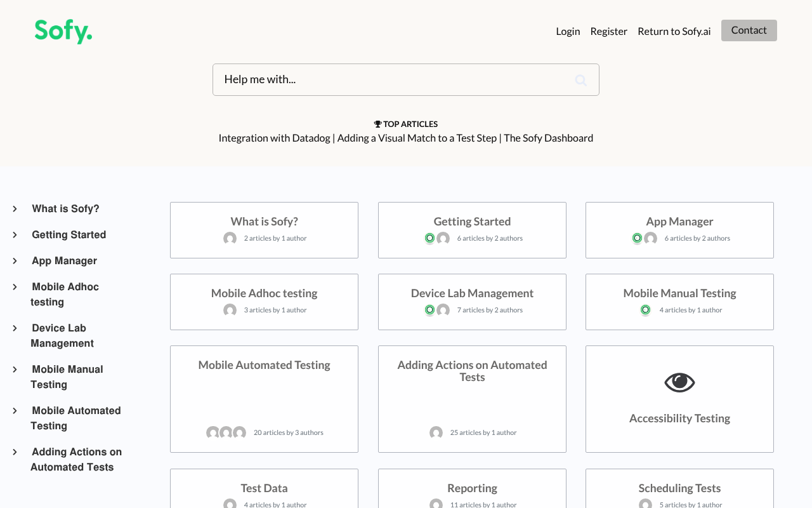The width and height of the screenshot is (812, 508).
Task: Click '7 articles by 2 authors' text
Action: point(490,310)
